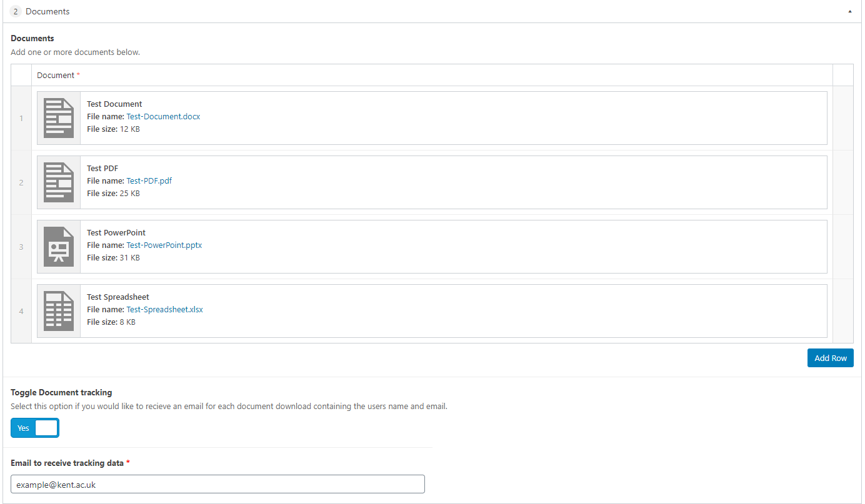865x504 pixels.
Task: Open the Test-Document.docx link
Action: 163,116
